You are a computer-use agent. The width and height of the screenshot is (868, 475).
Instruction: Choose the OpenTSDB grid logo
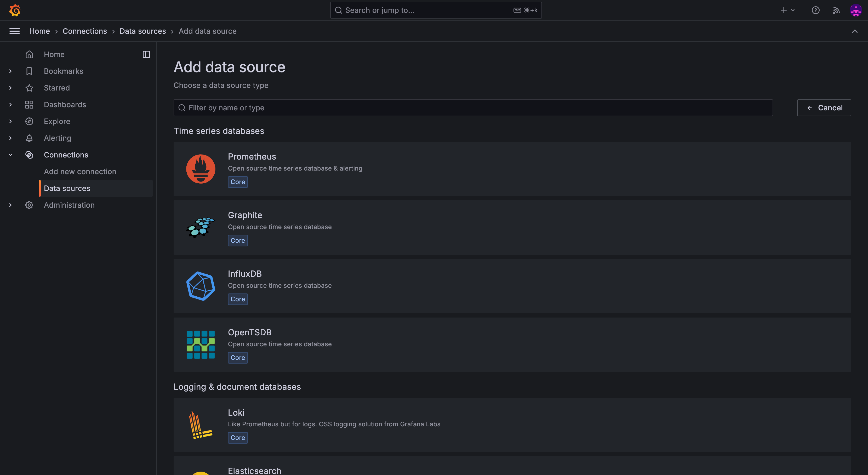(201, 344)
